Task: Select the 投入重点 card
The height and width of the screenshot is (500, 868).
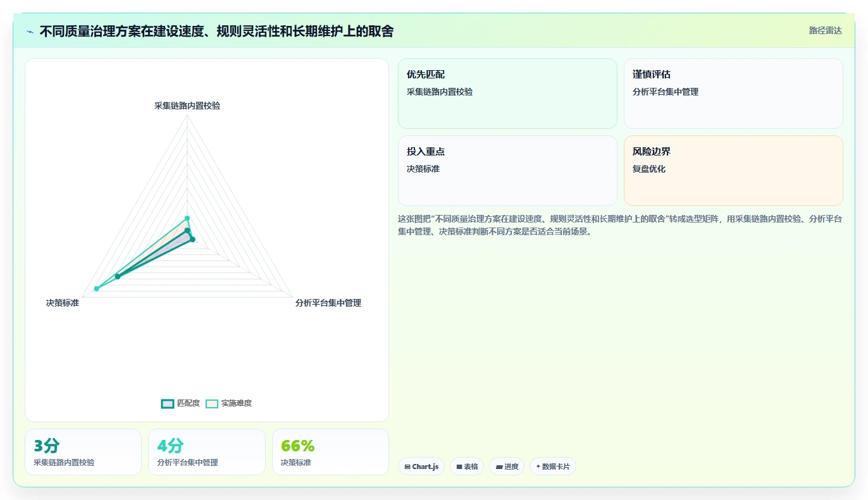Action: [x=507, y=171]
